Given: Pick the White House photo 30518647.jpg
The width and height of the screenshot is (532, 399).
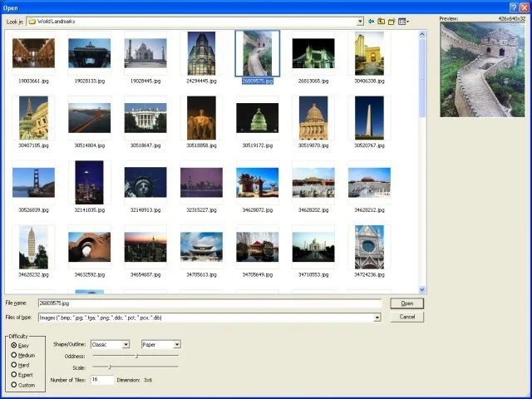Looking at the screenshot, I should pos(145,118).
